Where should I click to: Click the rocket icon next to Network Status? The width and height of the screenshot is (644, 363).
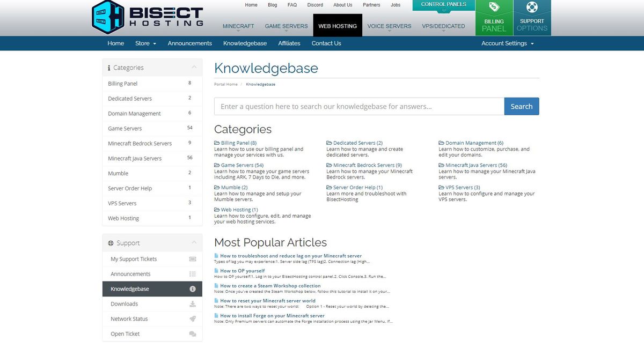point(192,318)
